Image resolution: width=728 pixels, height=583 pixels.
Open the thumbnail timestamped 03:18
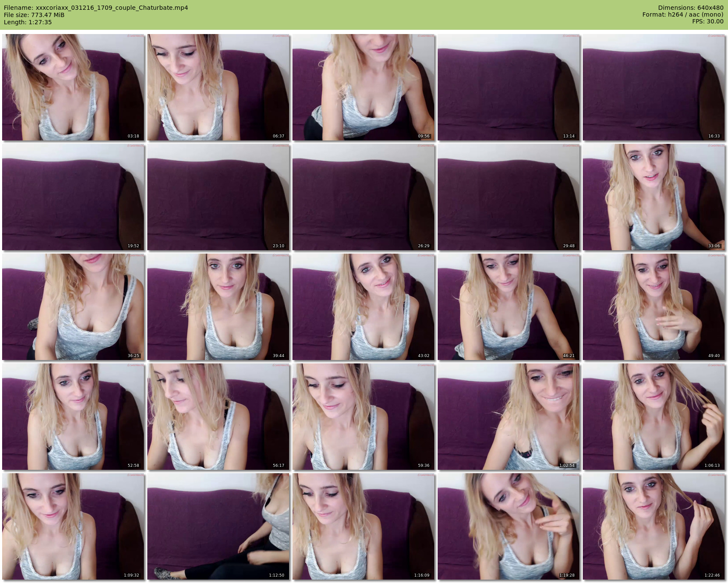[73, 87]
